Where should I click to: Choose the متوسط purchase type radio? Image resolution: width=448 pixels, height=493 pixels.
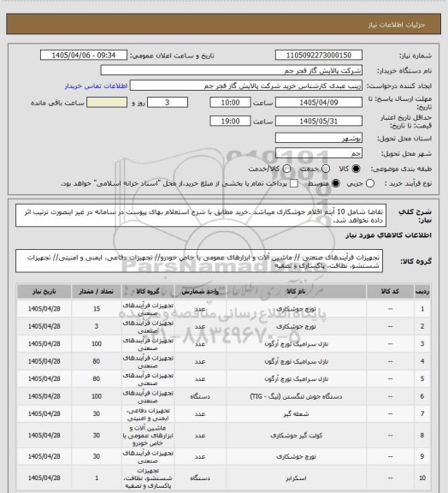pyautogui.click(x=336, y=183)
